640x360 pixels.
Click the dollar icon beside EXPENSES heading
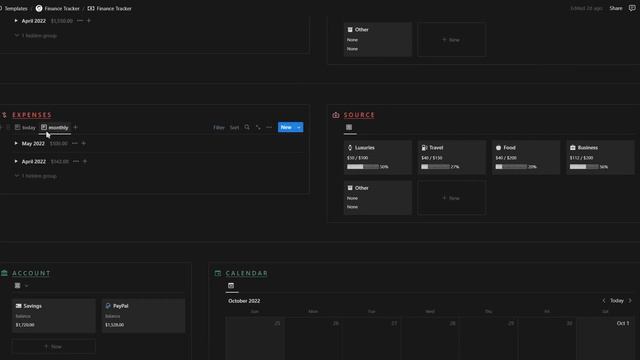click(4, 115)
